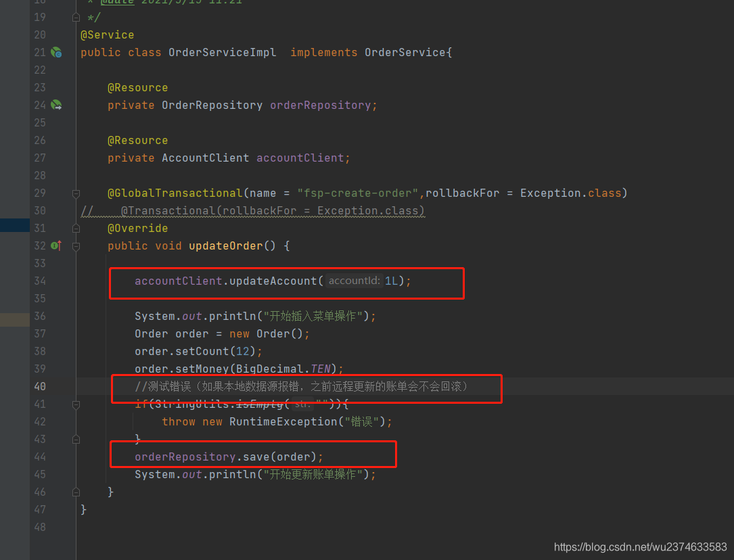
Task: Click the Spring bean gutter icon on line 21
Action: click(x=56, y=52)
